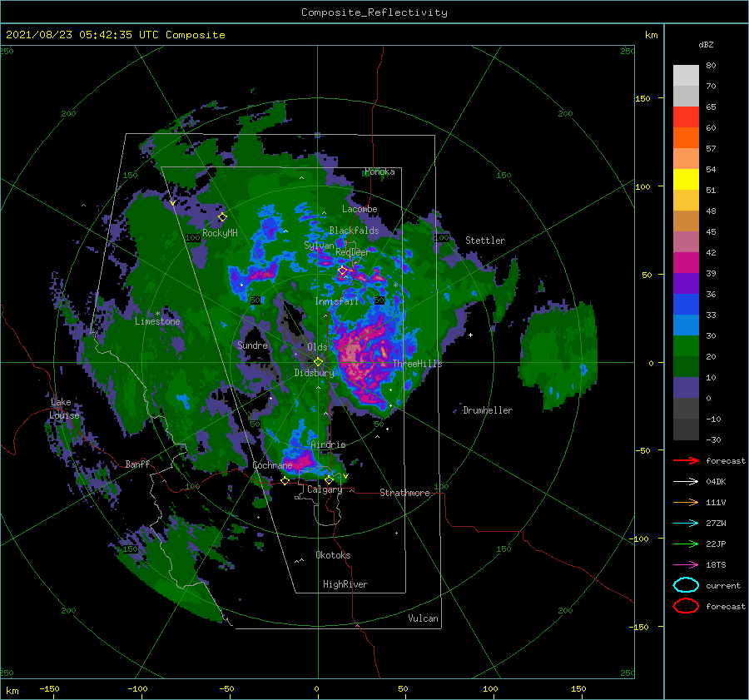749x700 pixels.
Task: Click the ThreeHills label
Action: (418, 364)
